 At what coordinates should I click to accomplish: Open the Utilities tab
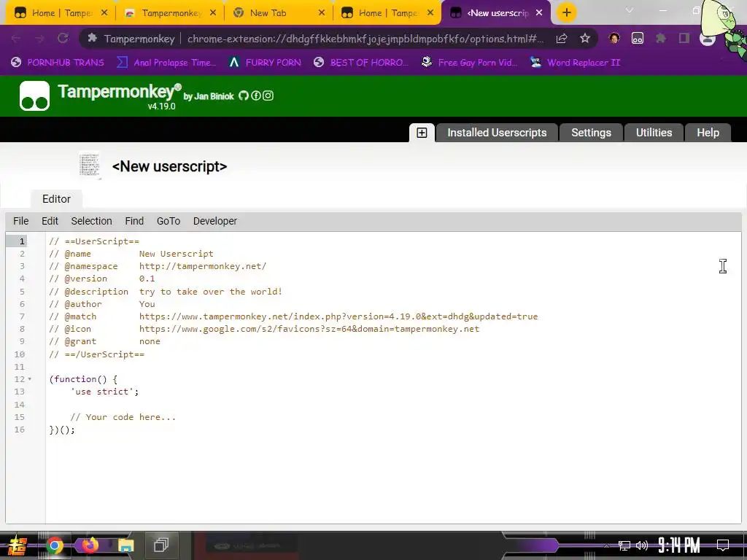(x=654, y=133)
